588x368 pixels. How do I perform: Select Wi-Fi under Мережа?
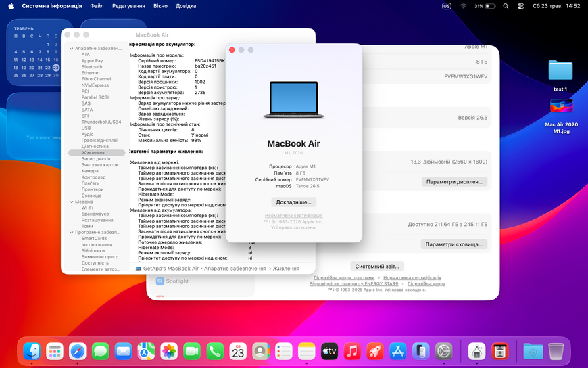point(87,208)
